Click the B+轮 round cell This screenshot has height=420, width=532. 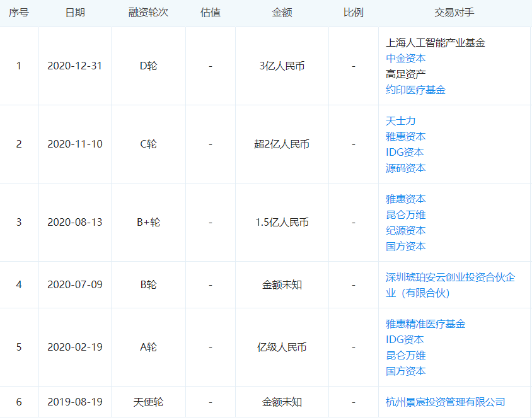148,222
